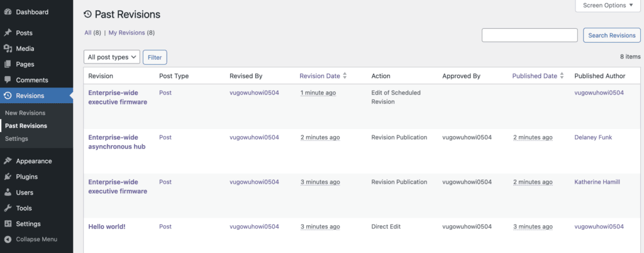This screenshot has height=253, width=644.
Task: Sort by Published Date column header
Action: click(535, 76)
